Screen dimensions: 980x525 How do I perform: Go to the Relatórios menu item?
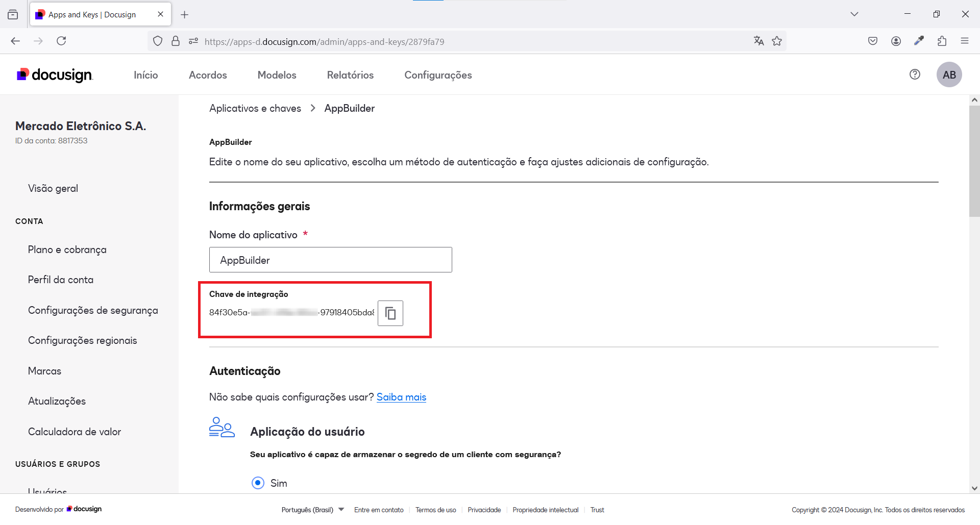tap(350, 75)
